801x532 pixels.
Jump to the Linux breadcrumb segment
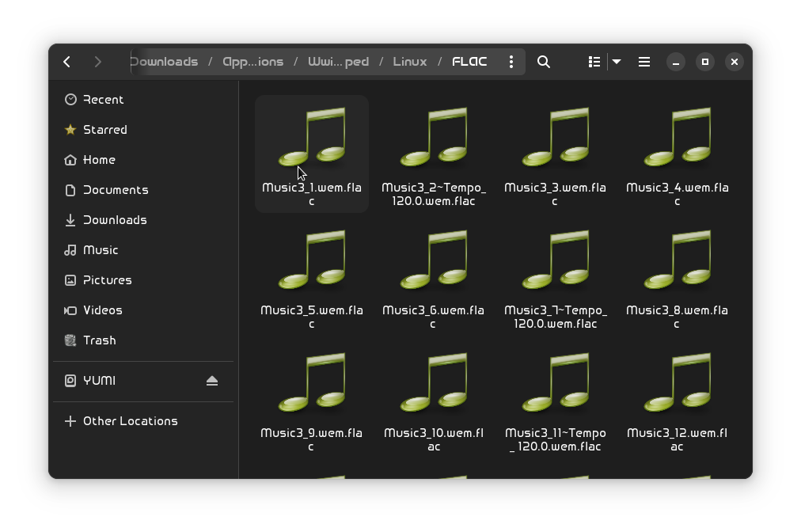(x=409, y=61)
